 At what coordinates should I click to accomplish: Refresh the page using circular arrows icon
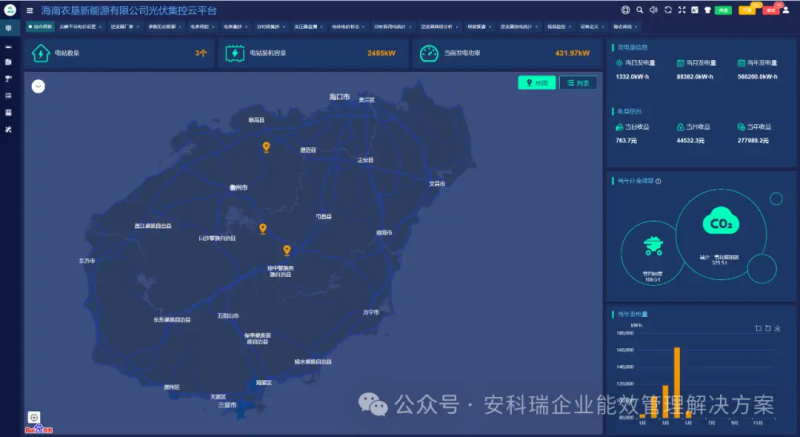[x=668, y=10]
